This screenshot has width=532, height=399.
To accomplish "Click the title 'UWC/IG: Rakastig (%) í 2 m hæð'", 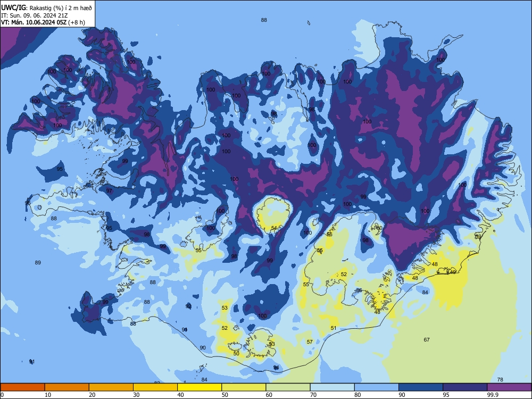I will pos(46,7).
